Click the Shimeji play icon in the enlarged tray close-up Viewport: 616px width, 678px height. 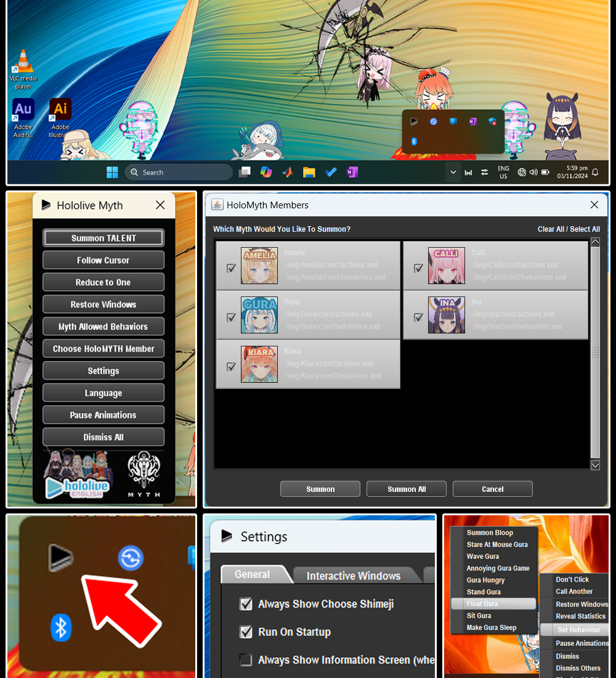[60, 558]
